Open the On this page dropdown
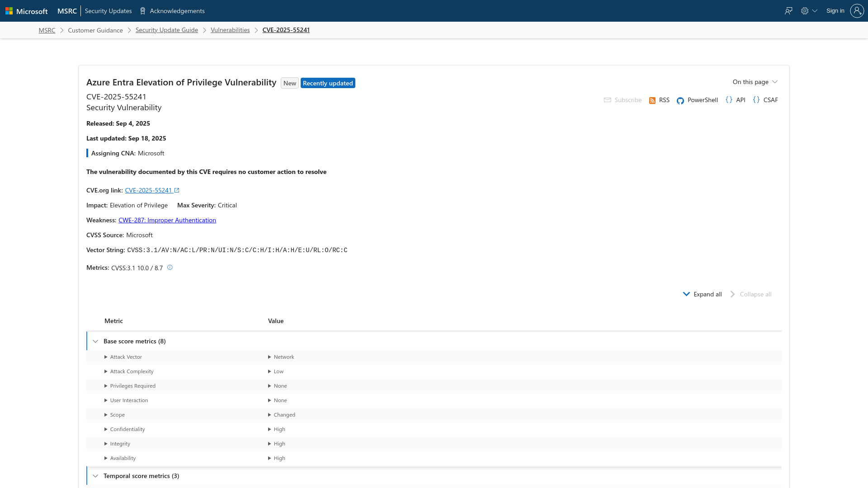 pyautogui.click(x=755, y=82)
